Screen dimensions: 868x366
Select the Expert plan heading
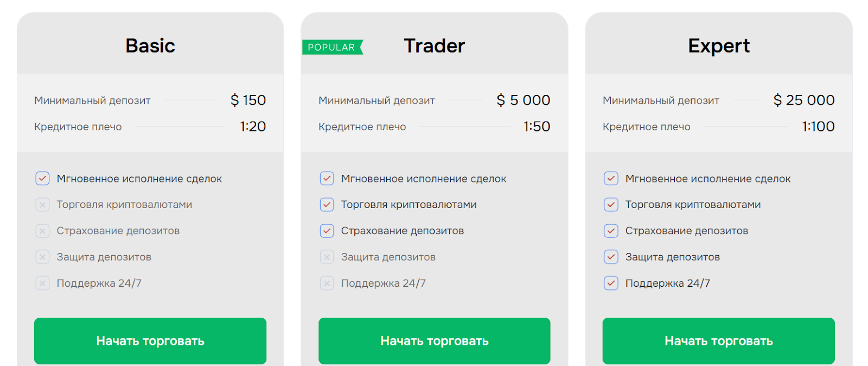click(x=719, y=46)
